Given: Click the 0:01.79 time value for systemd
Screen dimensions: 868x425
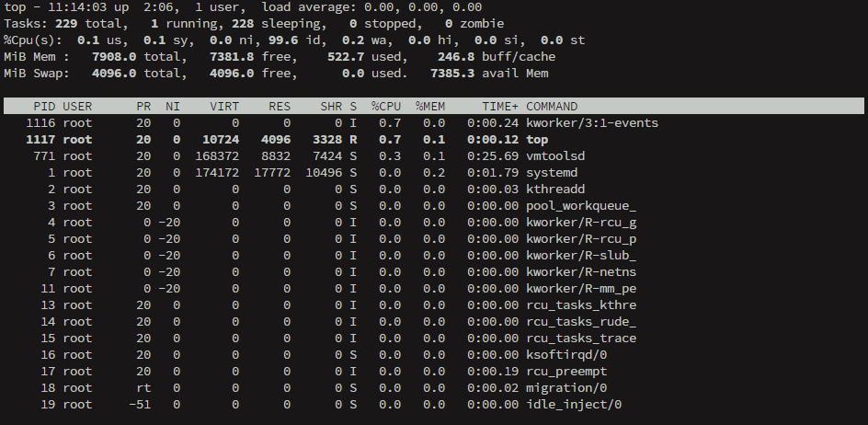Looking at the screenshot, I should [493, 173].
